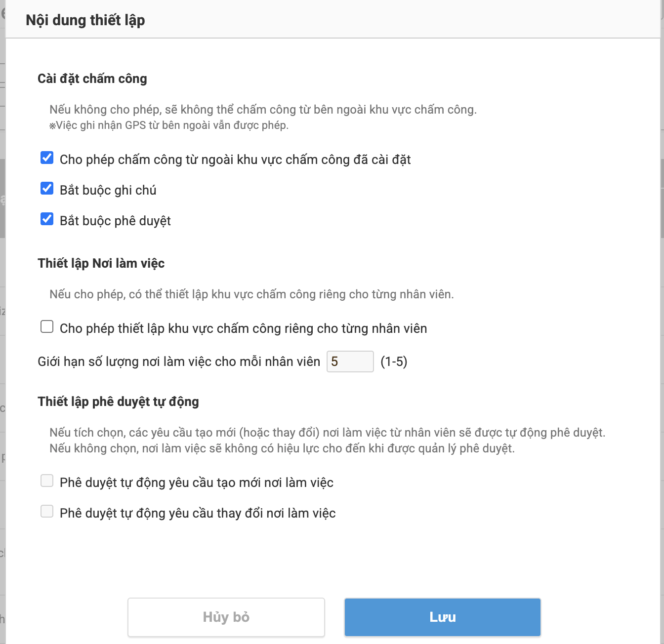Disable the 'Bắt buộc phê duyệt' checkbox
Viewport: 664px width, 644px height.
pos(47,219)
